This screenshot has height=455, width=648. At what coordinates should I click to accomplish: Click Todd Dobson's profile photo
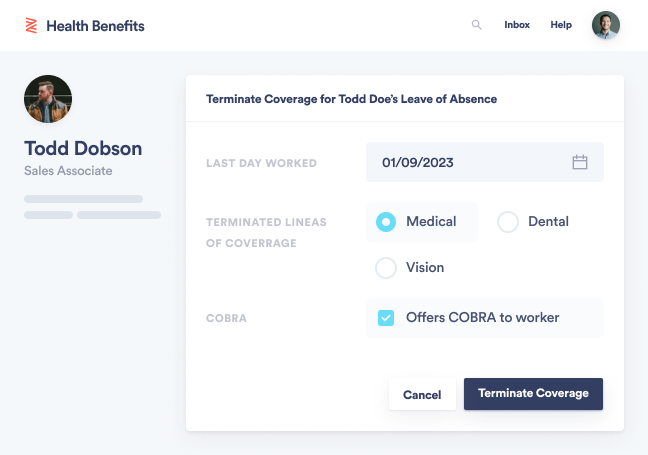pyautogui.click(x=48, y=99)
